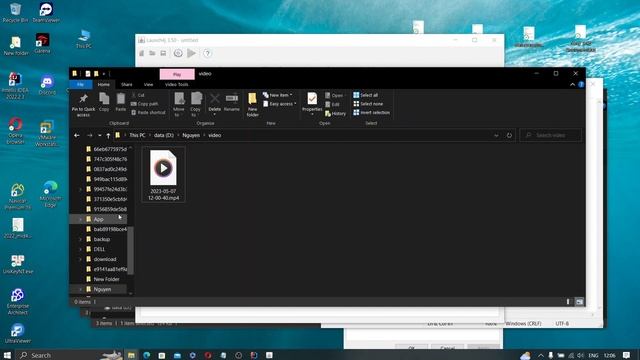The height and width of the screenshot is (360, 640).
Task: Click Nguyen in the address breadcrumb
Action: coord(191,135)
